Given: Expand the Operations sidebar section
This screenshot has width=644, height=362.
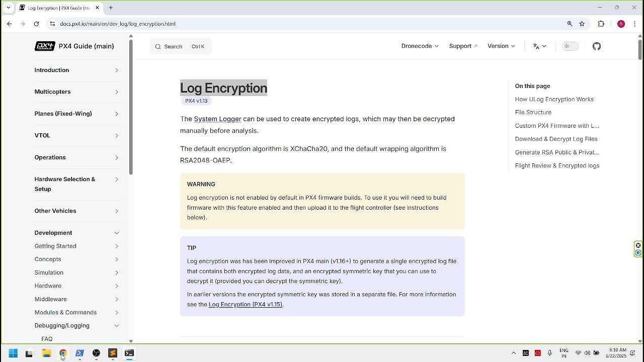Looking at the screenshot, I should click(x=76, y=157).
